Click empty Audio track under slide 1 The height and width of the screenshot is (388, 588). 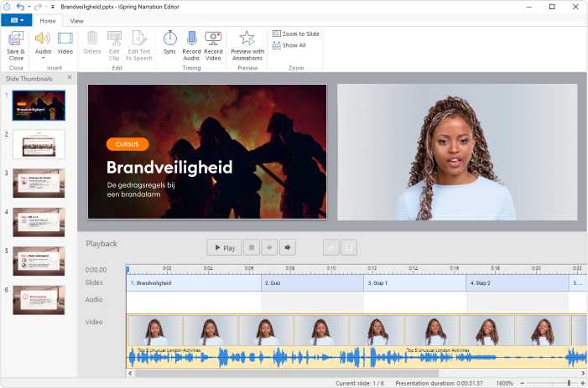[x=194, y=303]
